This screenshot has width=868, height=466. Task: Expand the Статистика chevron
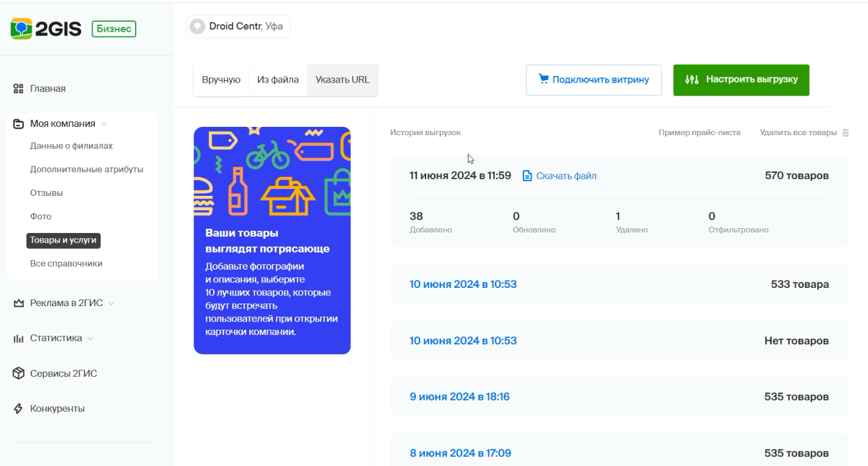[x=90, y=339]
